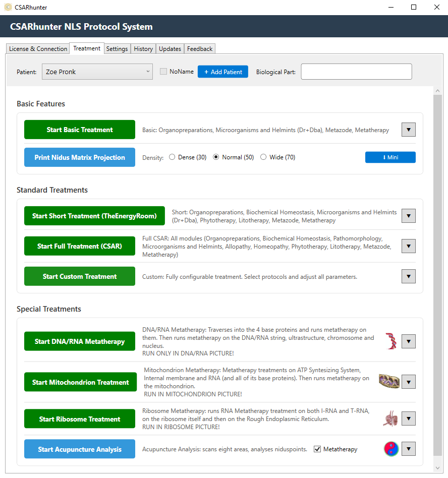
Task: Open the Patient dropdown showing Zoe Pronk
Action: click(97, 72)
